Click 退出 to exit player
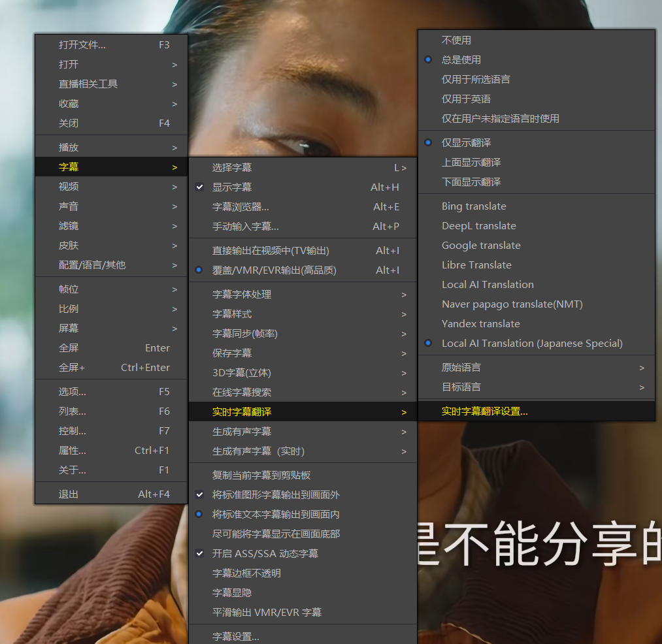This screenshot has width=662, height=644. [x=112, y=494]
